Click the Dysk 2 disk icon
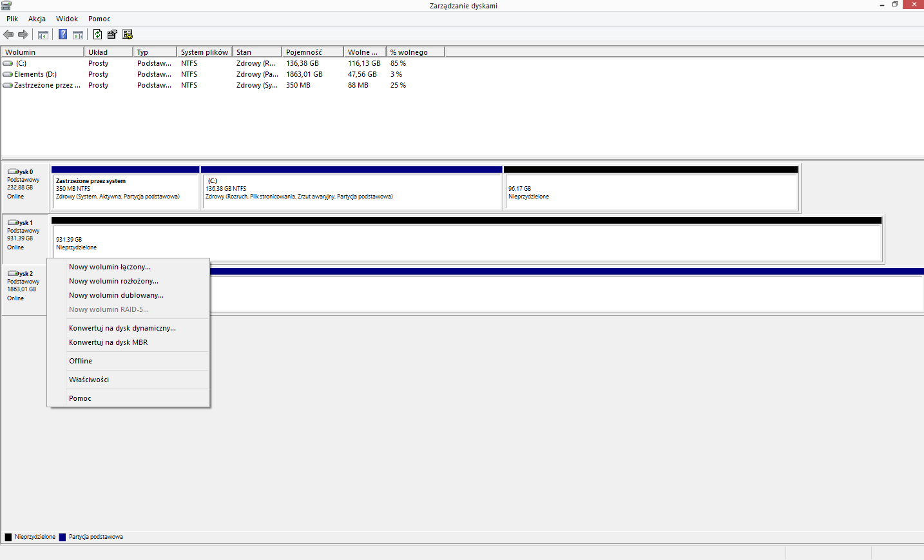The height and width of the screenshot is (560, 924). click(13, 273)
